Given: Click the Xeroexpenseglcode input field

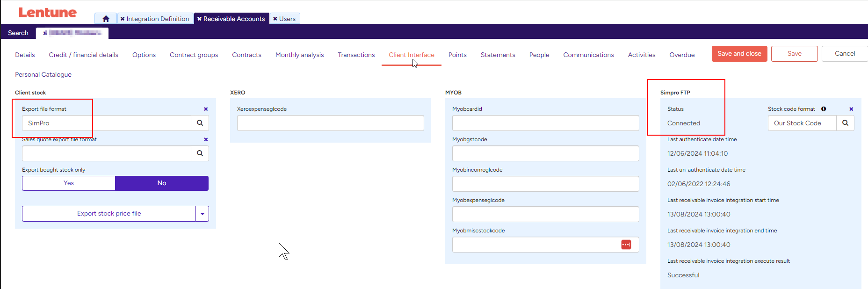Looking at the screenshot, I should click(331, 123).
